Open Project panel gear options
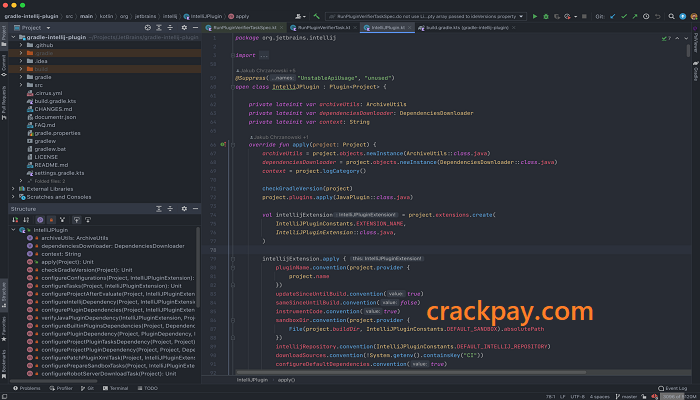The width and height of the screenshot is (700, 400). [x=184, y=28]
